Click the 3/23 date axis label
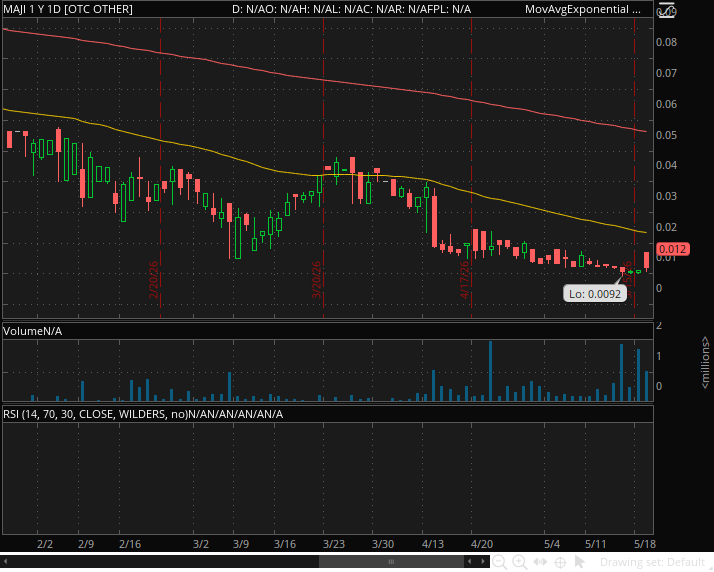The image size is (714, 572). (334, 544)
